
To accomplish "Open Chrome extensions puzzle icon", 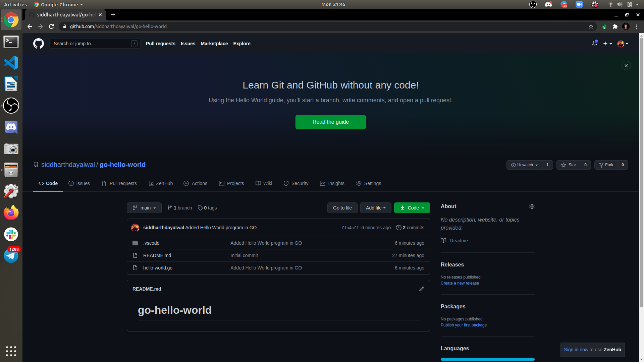I will pos(615,26).
